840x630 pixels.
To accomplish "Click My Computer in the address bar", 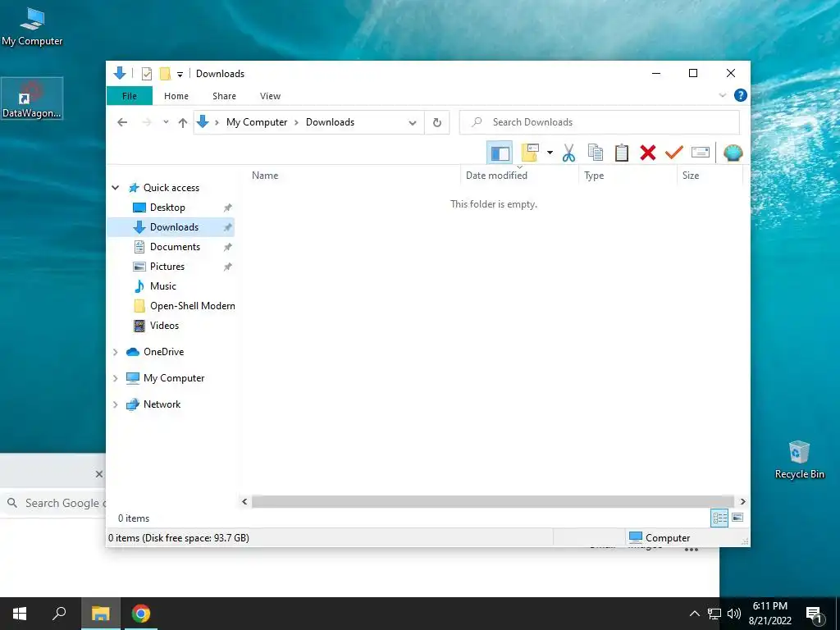I will 257,122.
